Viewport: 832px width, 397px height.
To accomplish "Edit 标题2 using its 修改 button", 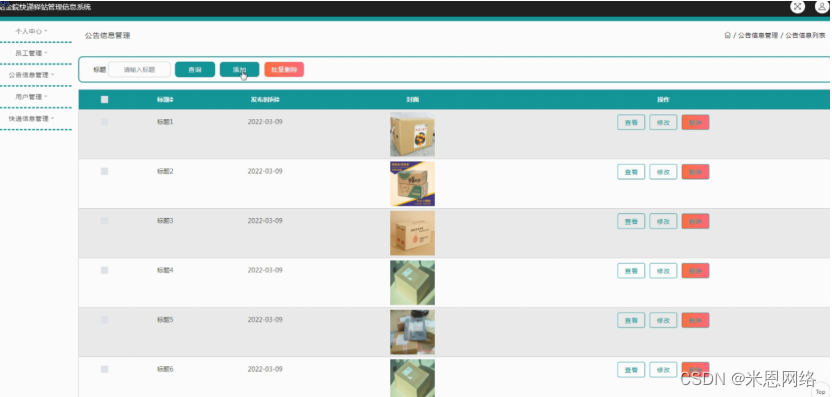I will tap(663, 172).
